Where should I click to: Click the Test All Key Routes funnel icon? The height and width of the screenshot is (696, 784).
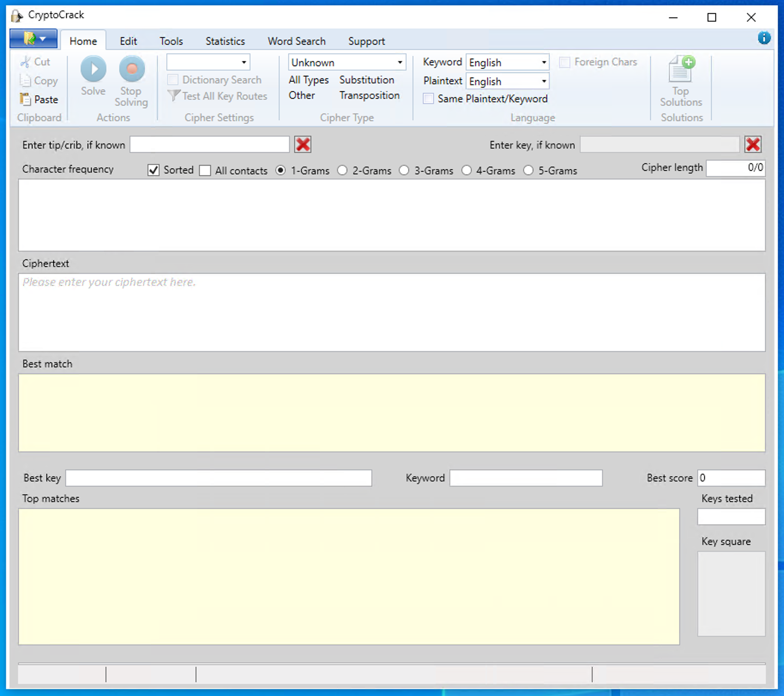tap(174, 96)
